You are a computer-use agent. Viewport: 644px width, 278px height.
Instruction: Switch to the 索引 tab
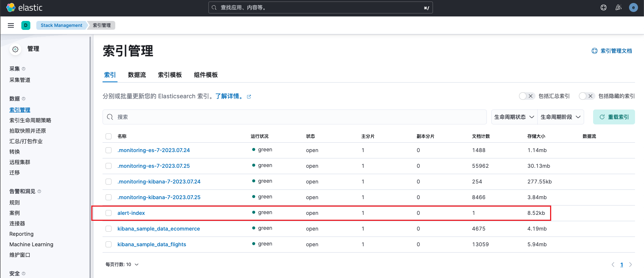click(x=110, y=75)
